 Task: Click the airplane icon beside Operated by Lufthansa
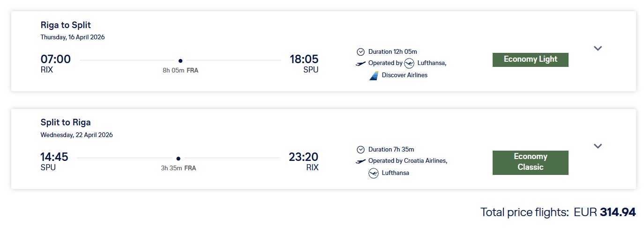(360, 63)
